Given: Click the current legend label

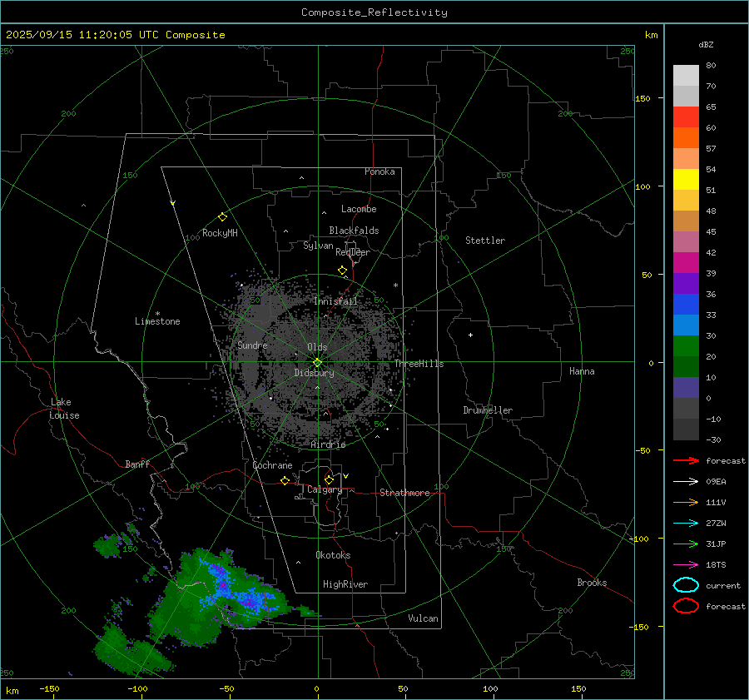Looking at the screenshot, I should tap(723, 586).
